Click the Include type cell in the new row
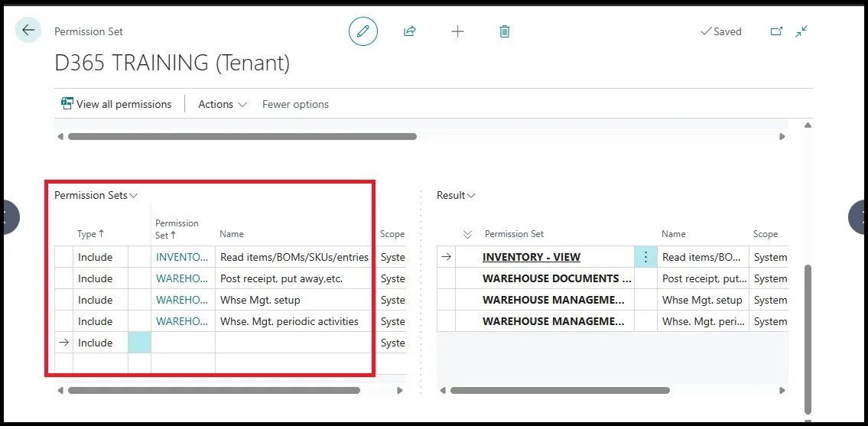The width and height of the screenshot is (868, 426). pyautogui.click(x=100, y=343)
